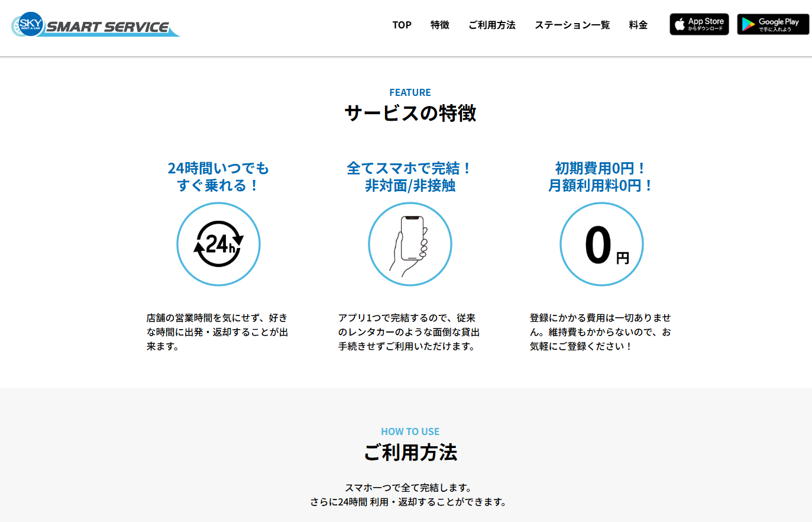Screen dimensions: 812x522
Task: Click the 登録にかかる費用 description paragraph
Action: [x=601, y=332]
